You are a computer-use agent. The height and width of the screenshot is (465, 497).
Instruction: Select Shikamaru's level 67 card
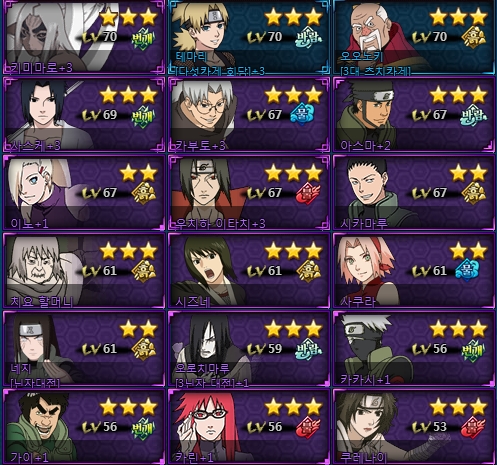click(x=414, y=193)
